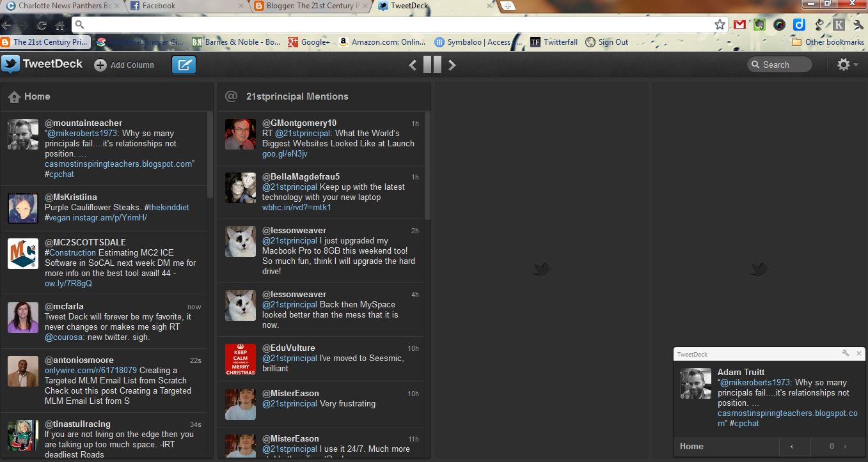Click the MC2SCOTTSDALE logo avatar
This screenshot has width=868, height=462.
pos(23,254)
